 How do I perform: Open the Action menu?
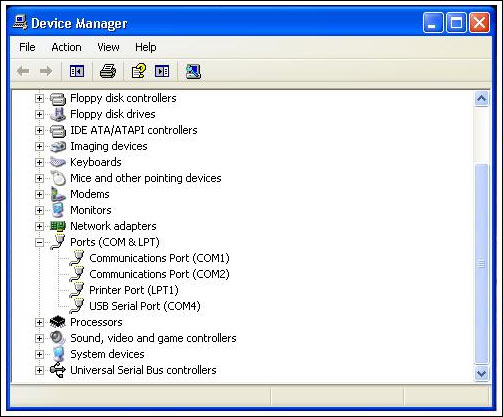tap(66, 47)
